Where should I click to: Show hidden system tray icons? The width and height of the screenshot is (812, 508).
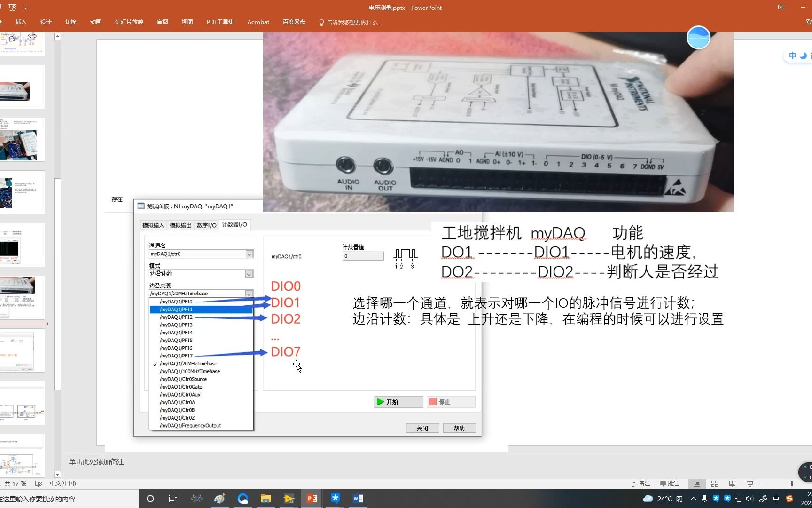[x=694, y=499]
